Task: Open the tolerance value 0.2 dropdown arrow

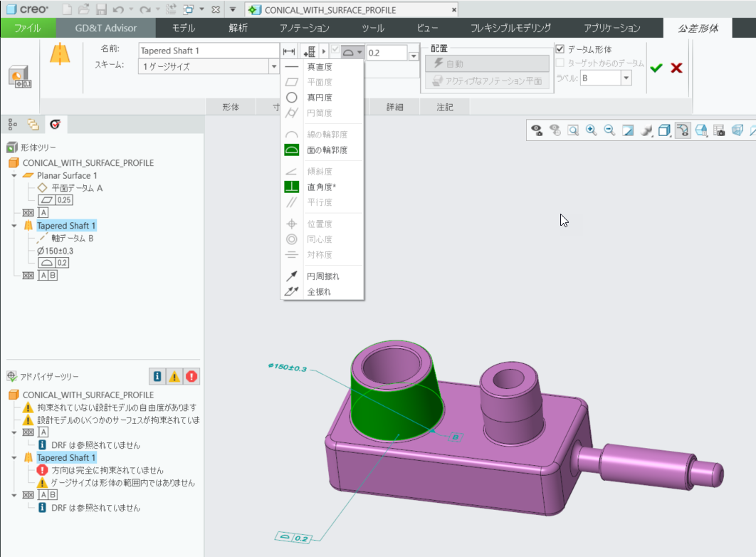Action: 414,56
